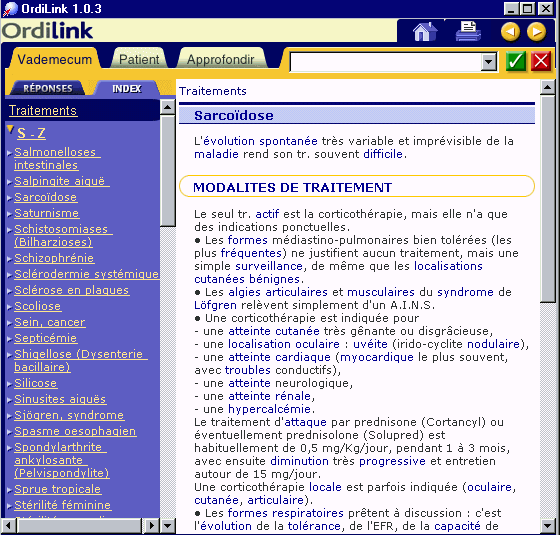
Task: Open the Traitements index heading link
Action: click(x=43, y=110)
